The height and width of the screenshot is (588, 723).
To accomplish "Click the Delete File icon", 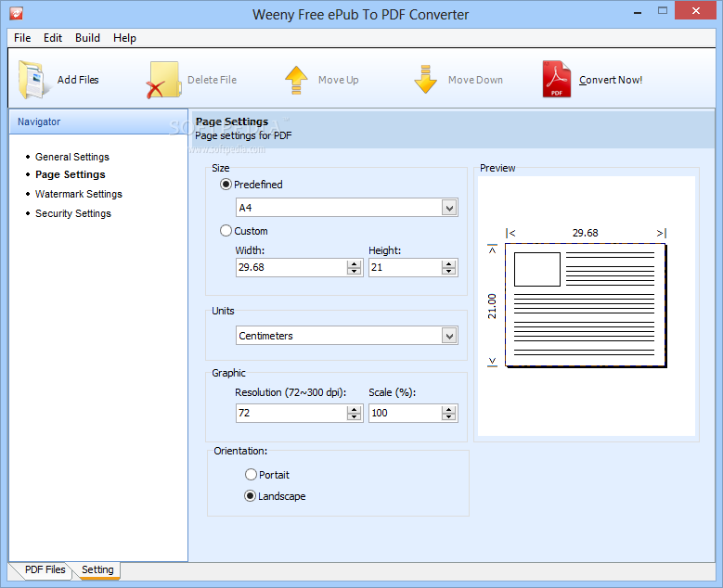I will pos(163,80).
